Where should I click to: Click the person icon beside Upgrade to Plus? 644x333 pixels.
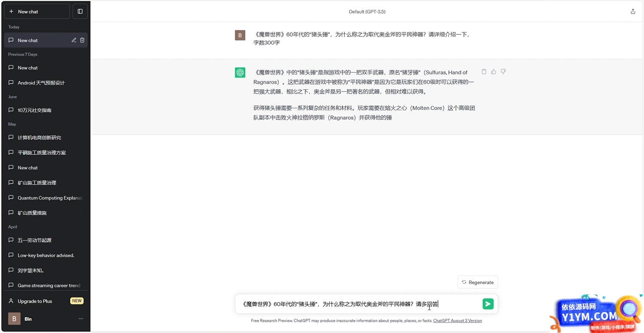11,301
